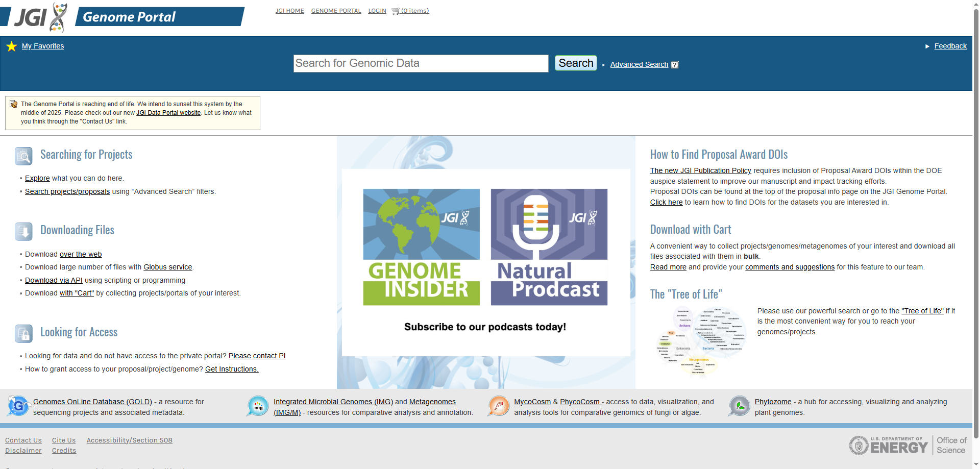Click the Office of Science logo text

pos(951,446)
